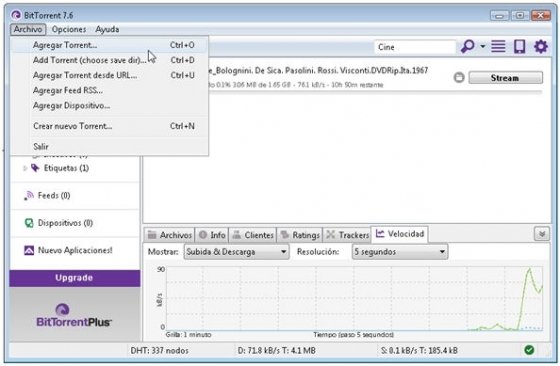Click the Stream button

pos(505,78)
